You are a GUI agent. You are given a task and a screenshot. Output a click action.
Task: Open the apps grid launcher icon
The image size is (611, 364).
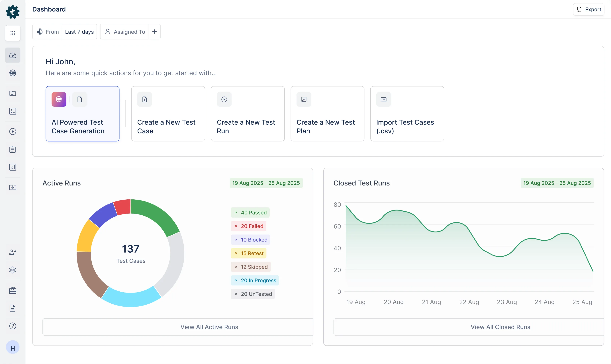13,33
